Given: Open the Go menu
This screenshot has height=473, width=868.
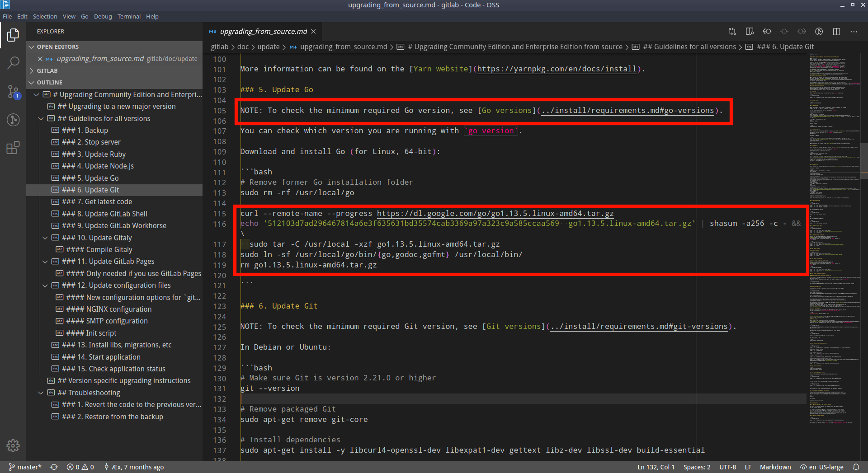Looking at the screenshot, I should (x=85, y=17).
